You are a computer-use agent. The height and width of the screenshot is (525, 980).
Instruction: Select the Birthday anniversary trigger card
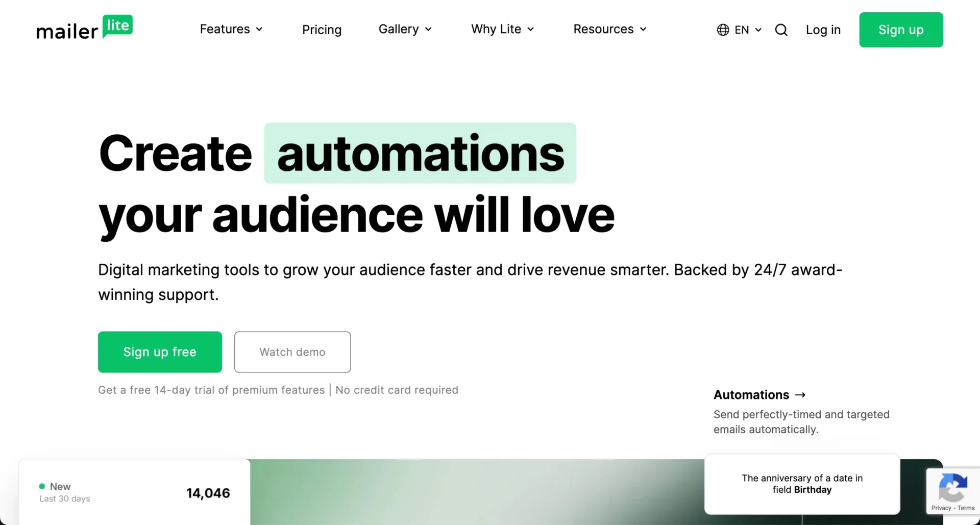pos(802,484)
